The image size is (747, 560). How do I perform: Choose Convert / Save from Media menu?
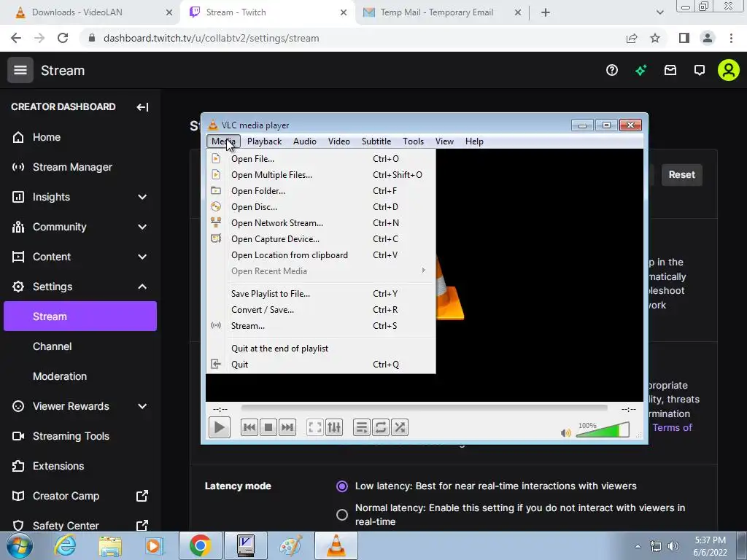pyautogui.click(x=321, y=309)
